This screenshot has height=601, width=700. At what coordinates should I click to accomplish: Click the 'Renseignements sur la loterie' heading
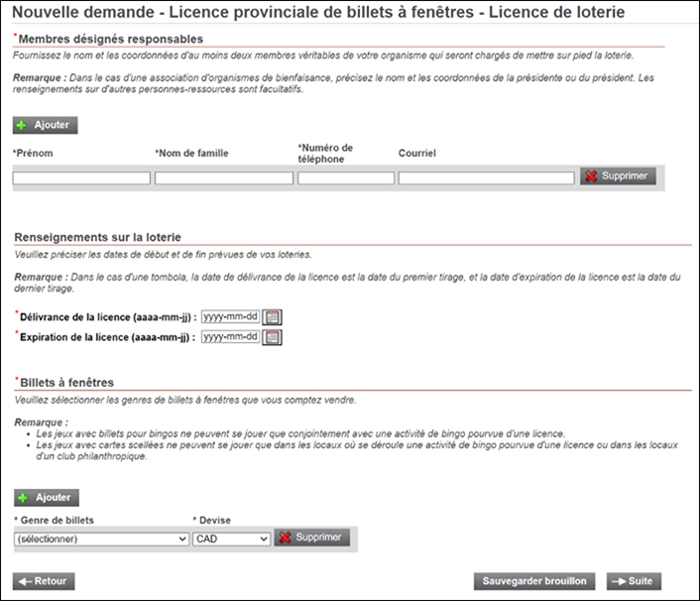pyautogui.click(x=98, y=237)
